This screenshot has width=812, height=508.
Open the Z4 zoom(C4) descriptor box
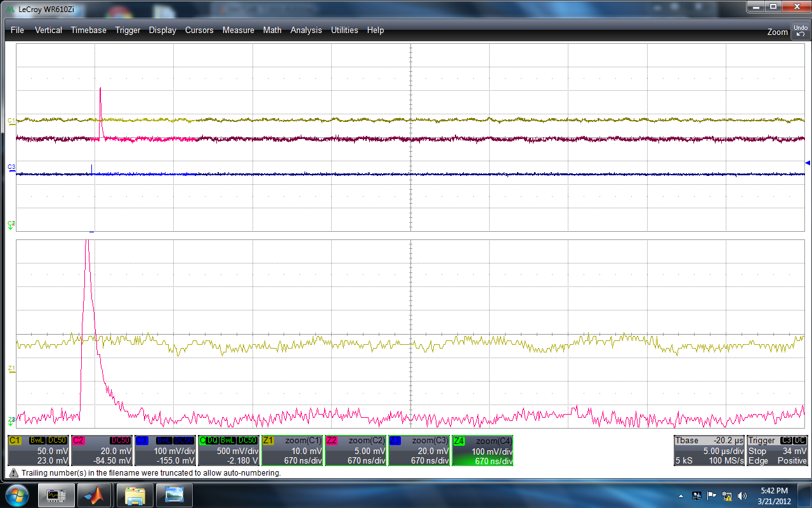(x=482, y=451)
